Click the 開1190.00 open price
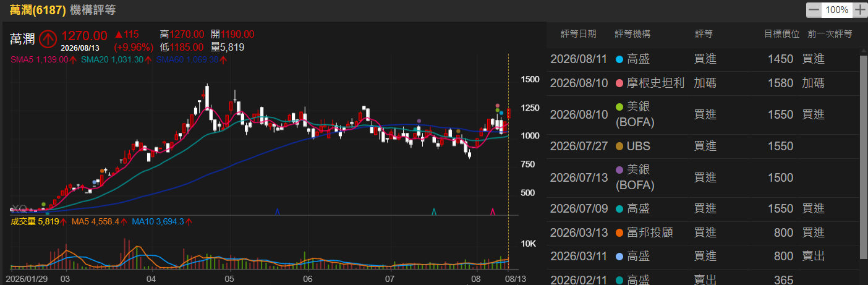Screen dimensions: 868x285 point(232,35)
